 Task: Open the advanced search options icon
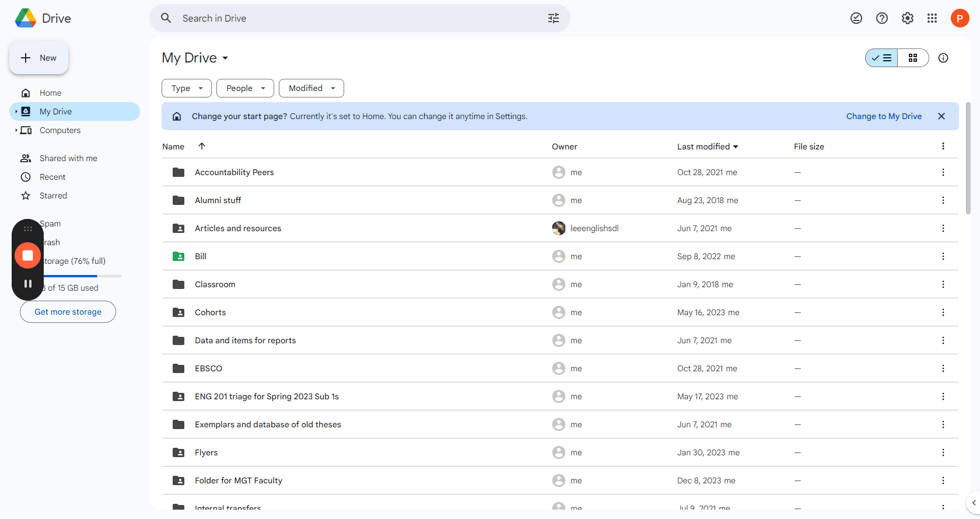point(553,18)
